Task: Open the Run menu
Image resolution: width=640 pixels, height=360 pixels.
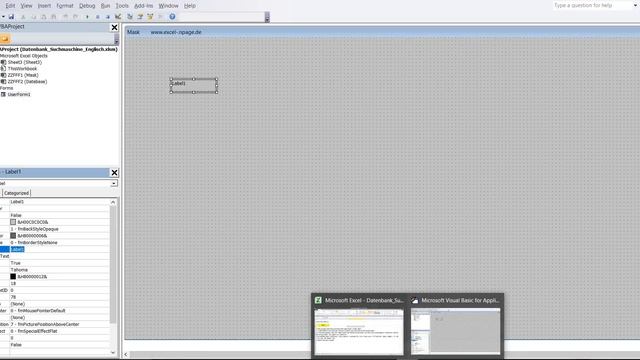Action: 105,6
